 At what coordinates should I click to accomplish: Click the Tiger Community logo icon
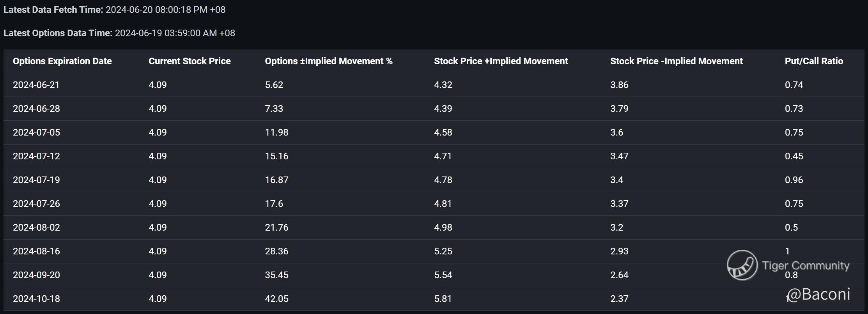click(742, 265)
